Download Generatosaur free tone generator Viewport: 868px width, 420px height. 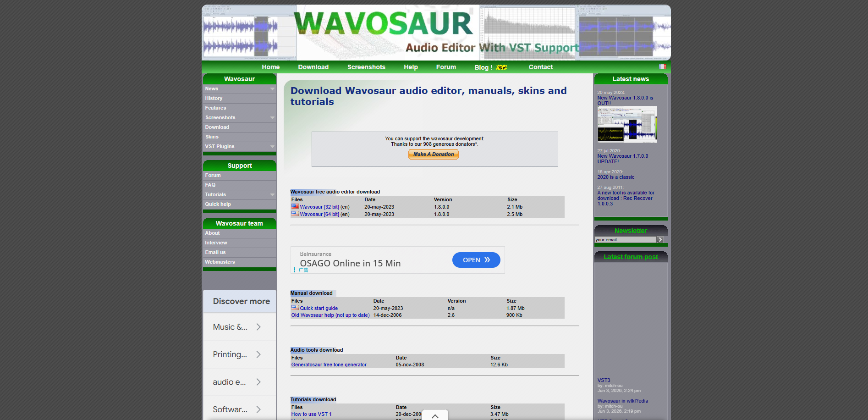pyautogui.click(x=329, y=365)
